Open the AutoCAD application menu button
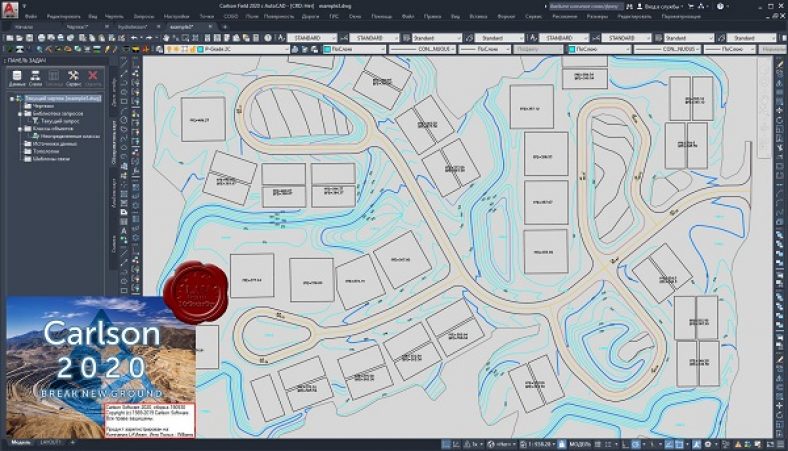 point(9,9)
